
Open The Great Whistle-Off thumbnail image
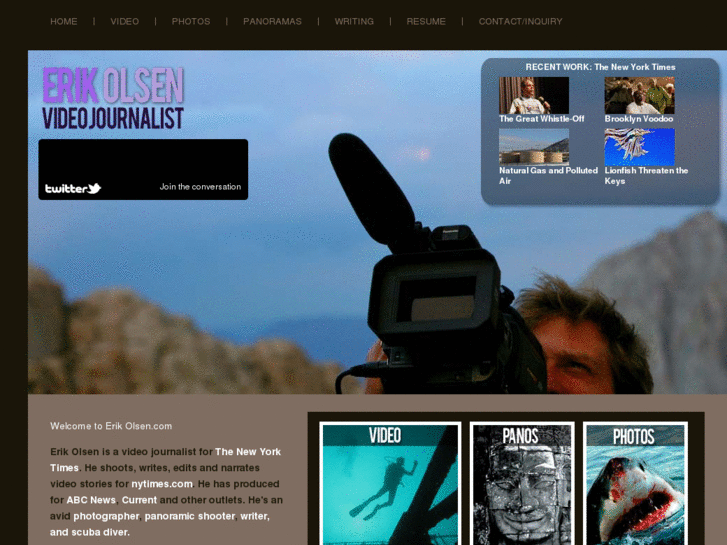[534, 95]
